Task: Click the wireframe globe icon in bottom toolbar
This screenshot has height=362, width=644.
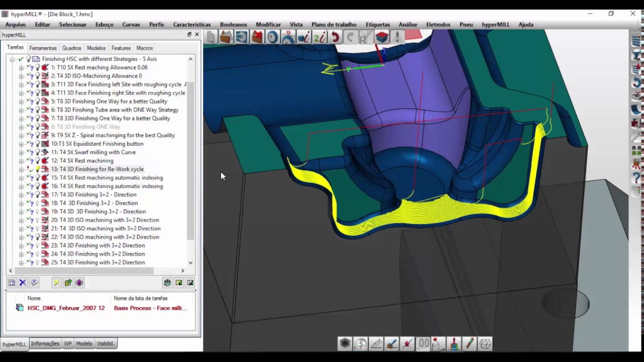Action: [x=485, y=343]
